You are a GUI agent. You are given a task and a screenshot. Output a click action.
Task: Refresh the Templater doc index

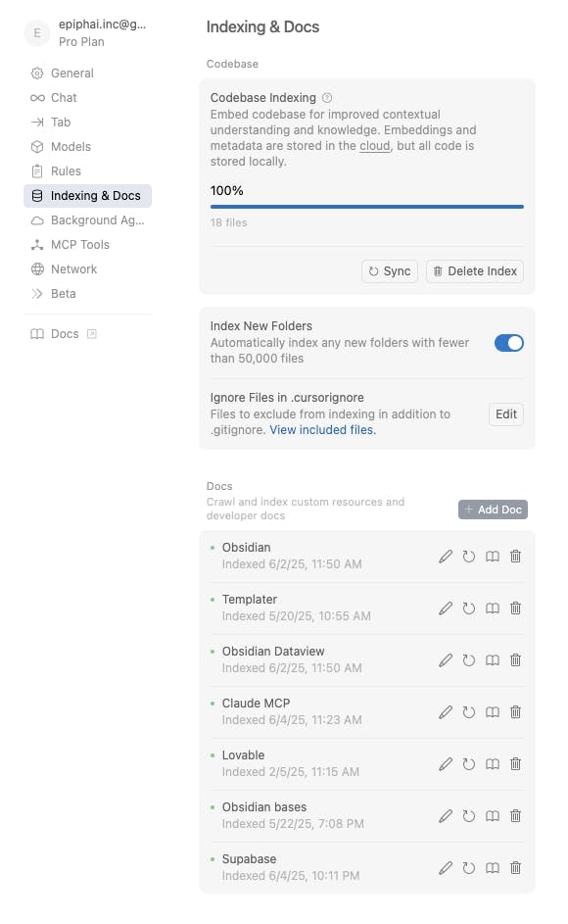point(468,608)
